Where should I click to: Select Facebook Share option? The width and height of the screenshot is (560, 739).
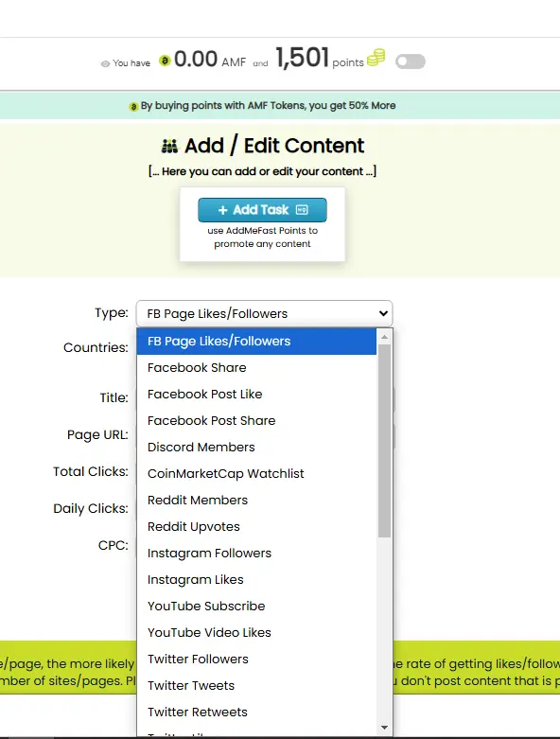(256, 368)
